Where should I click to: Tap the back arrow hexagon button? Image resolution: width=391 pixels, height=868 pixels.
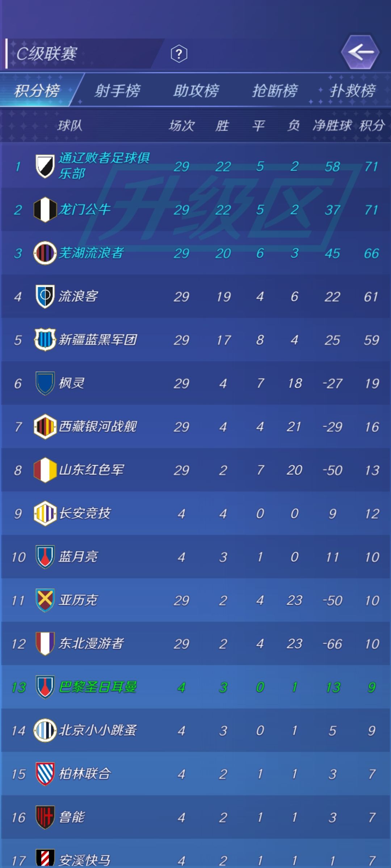360,52
